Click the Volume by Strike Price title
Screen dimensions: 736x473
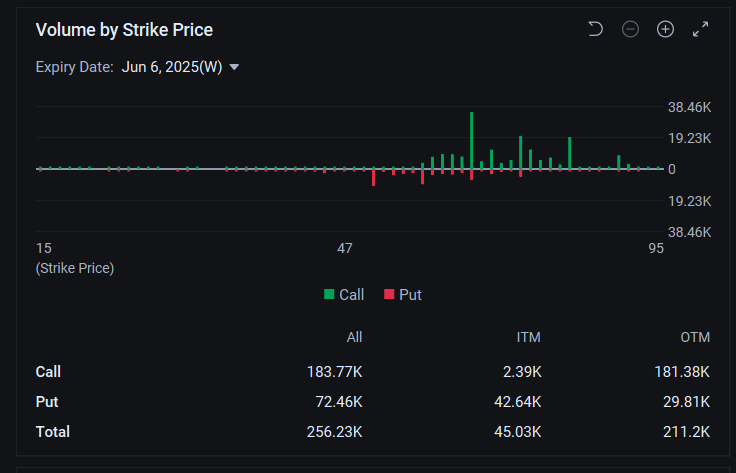pyautogui.click(x=124, y=30)
